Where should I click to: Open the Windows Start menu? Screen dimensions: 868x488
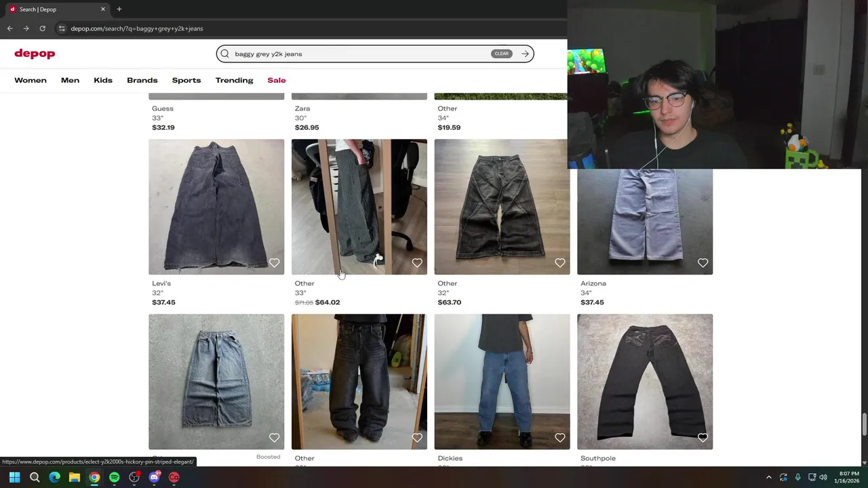pyautogui.click(x=14, y=477)
